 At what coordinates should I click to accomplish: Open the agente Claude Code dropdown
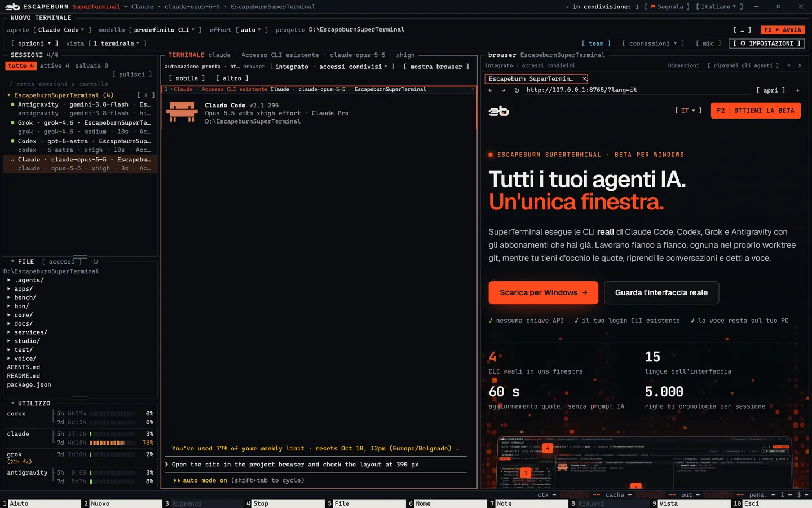click(x=62, y=30)
